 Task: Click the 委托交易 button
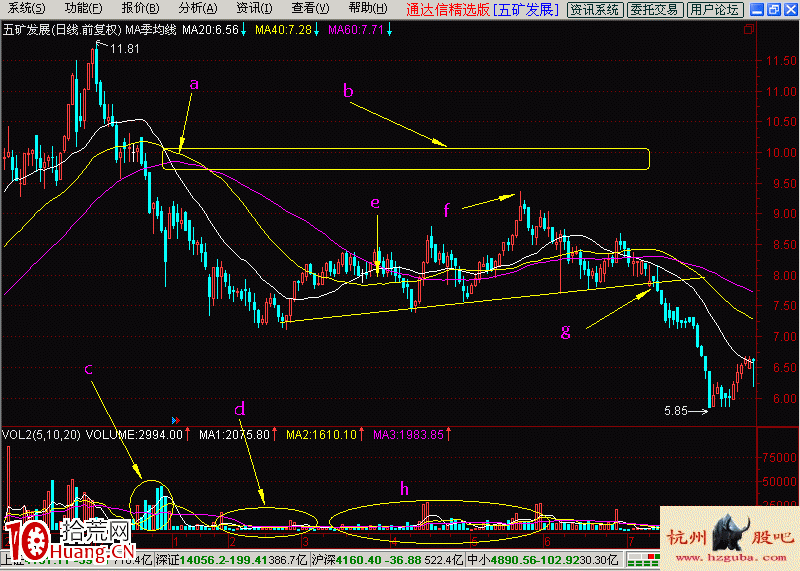654,10
